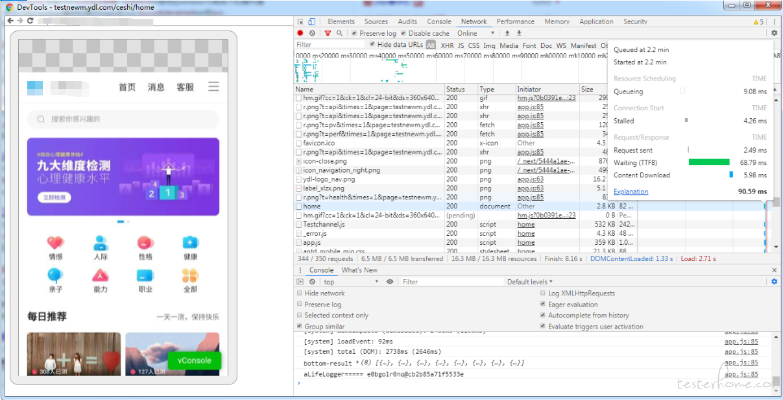This screenshot has height=400, width=783.
Task: Click 客服 in the page navigation
Action: [x=185, y=87]
